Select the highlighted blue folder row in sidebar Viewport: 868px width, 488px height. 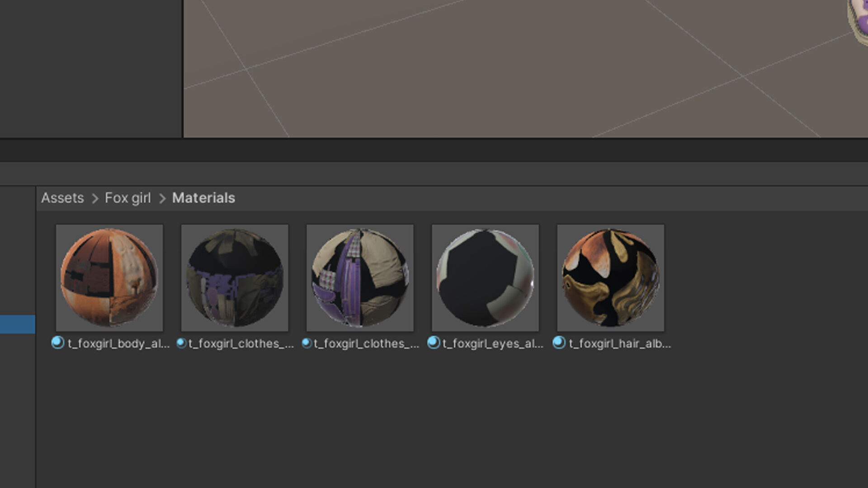click(x=17, y=324)
